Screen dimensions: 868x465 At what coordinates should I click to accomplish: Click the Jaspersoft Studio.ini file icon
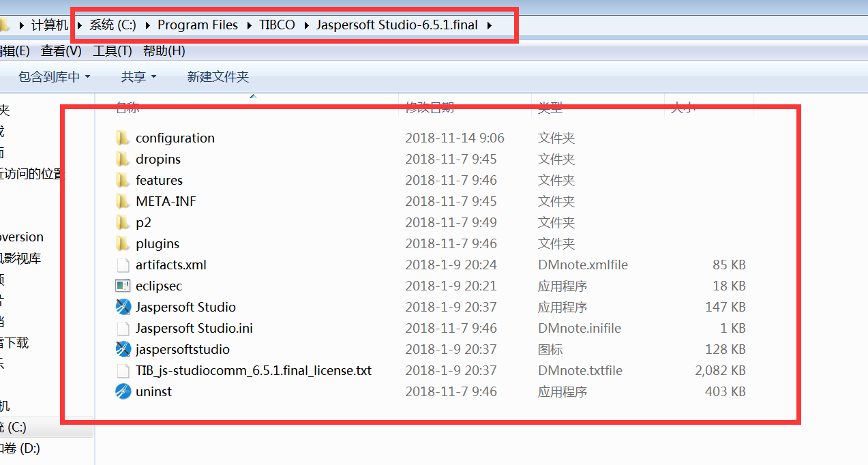coord(123,328)
